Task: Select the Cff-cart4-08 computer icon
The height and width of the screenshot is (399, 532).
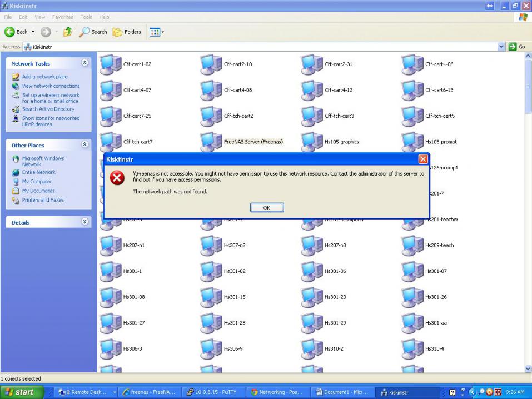Action: click(211, 90)
